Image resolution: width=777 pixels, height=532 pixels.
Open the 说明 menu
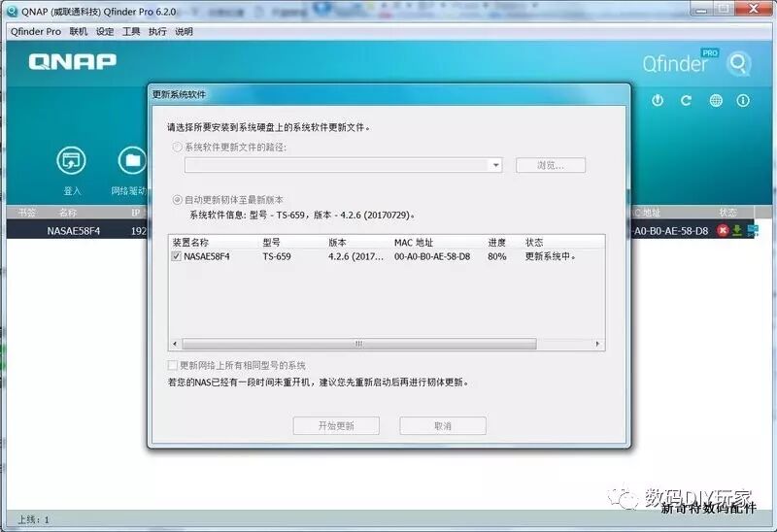pyautogui.click(x=184, y=32)
